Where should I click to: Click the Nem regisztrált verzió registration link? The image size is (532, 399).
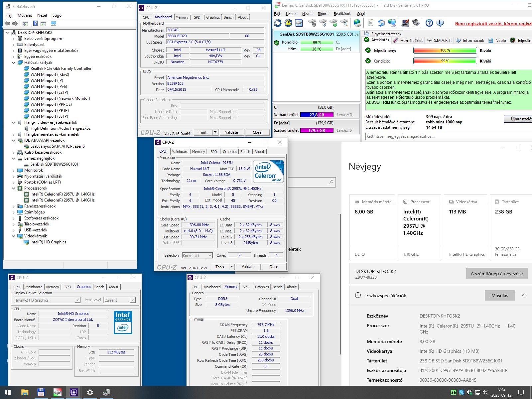click(493, 24)
